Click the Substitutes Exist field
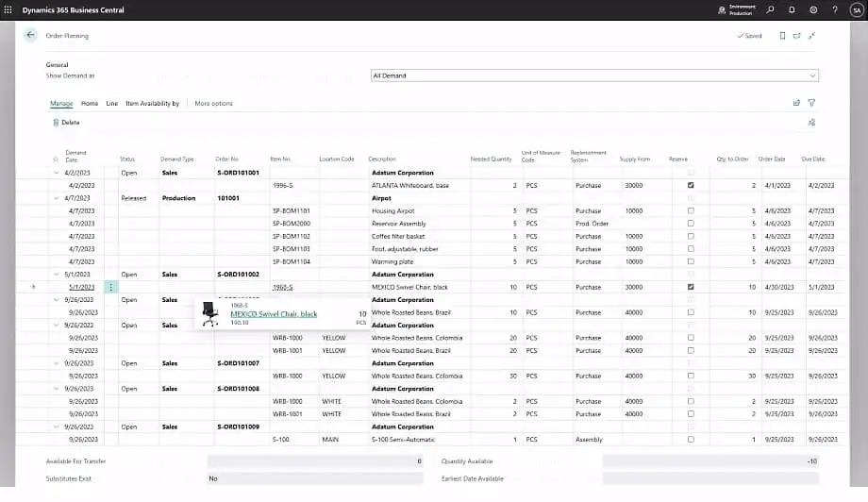 315,478
